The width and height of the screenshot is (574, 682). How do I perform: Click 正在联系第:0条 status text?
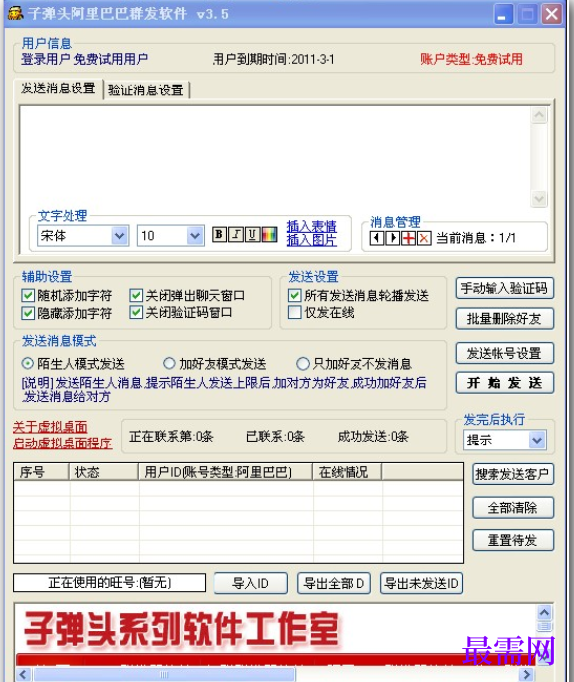[x=171, y=436]
